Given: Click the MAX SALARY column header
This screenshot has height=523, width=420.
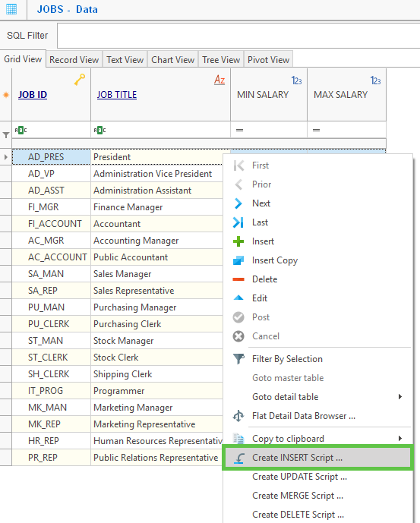Looking at the screenshot, I should tap(346, 95).
